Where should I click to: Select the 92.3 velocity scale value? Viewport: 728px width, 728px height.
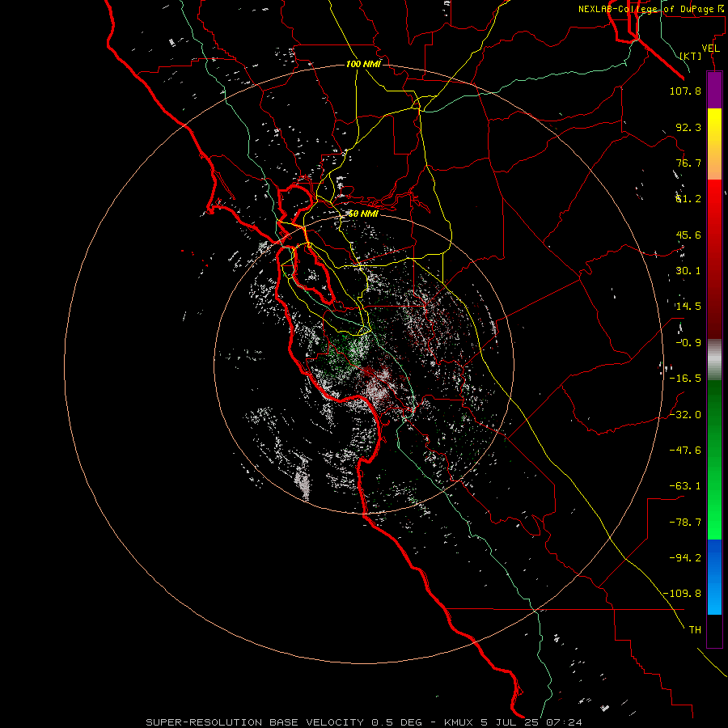[688, 127]
